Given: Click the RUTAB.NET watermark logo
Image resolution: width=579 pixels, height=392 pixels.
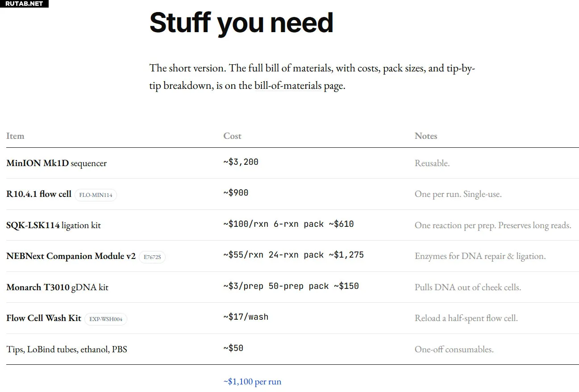Looking at the screenshot, I should point(24,4).
